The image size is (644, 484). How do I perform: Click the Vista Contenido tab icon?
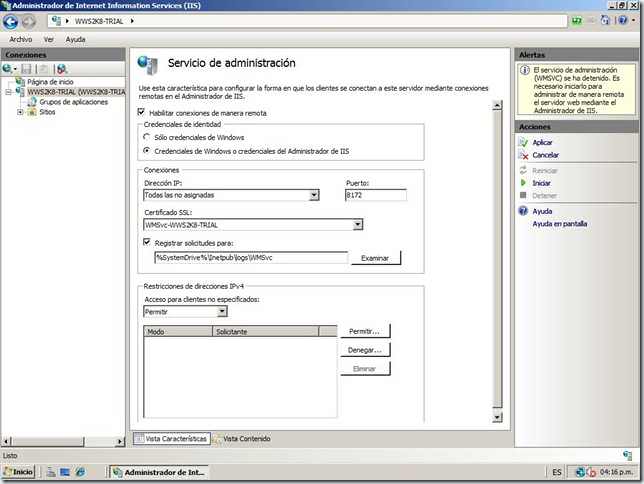217,439
